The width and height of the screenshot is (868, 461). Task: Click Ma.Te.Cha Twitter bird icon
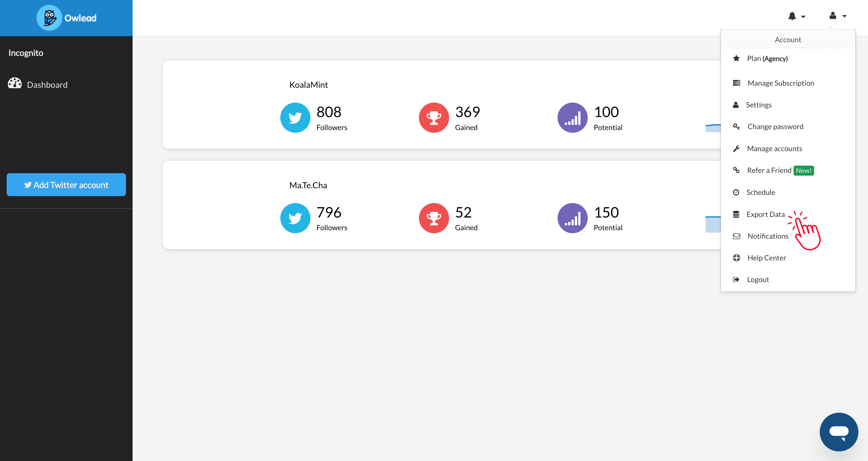(295, 218)
